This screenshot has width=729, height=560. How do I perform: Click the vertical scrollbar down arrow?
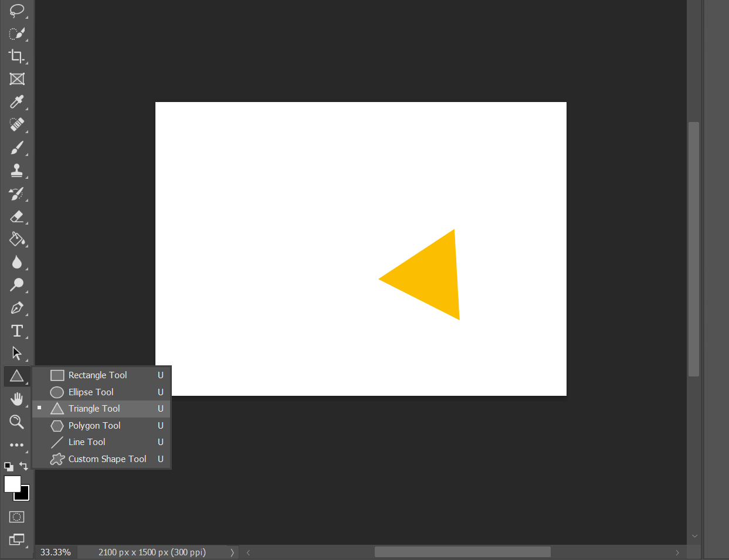pyautogui.click(x=694, y=536)
